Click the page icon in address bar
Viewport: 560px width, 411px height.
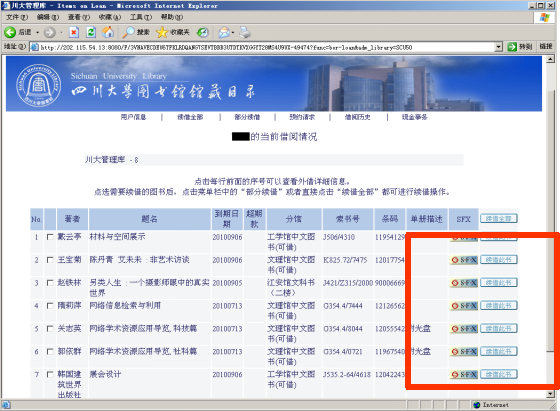[x=35, y=47]
